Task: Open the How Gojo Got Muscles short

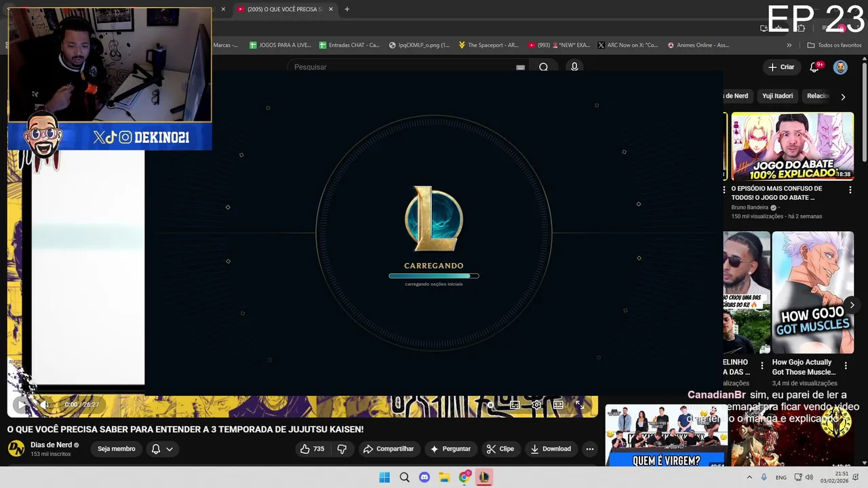Action: (x=812, y=292)
